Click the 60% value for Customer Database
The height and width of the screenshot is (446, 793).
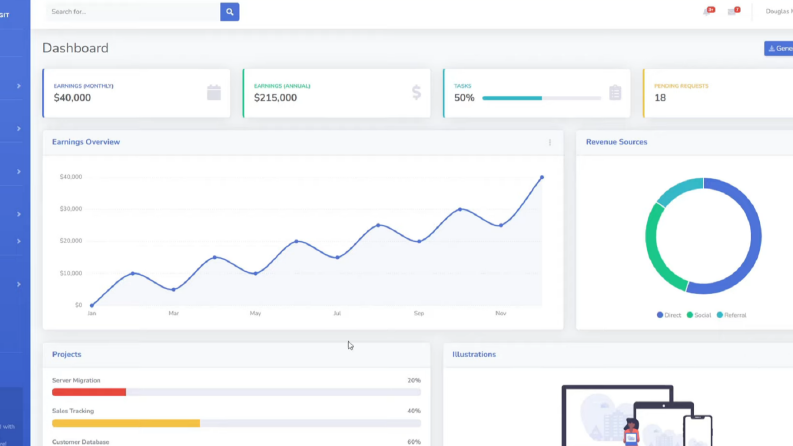tap(414, 442)
